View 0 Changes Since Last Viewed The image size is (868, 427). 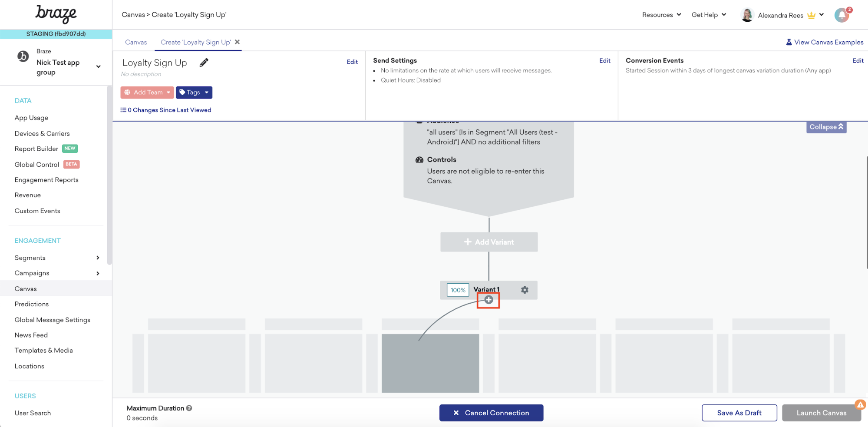166,110
